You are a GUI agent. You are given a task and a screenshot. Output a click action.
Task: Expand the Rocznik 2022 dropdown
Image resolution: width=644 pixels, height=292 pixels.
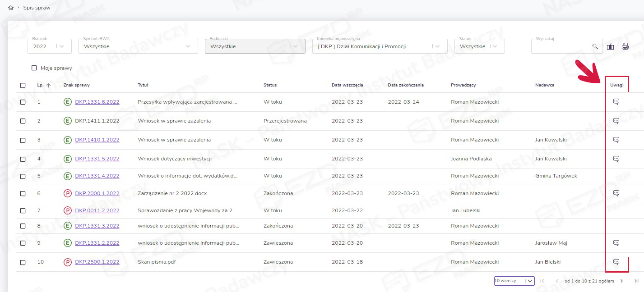point(62,46)
